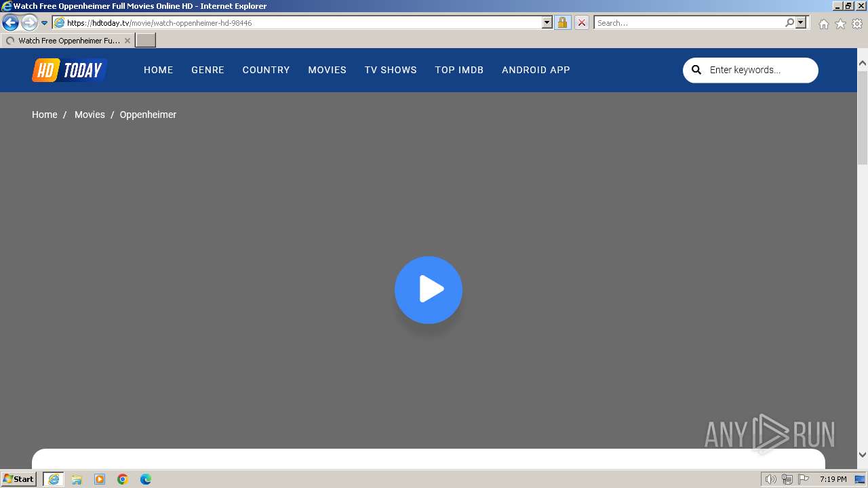Open search provider dropdown
This screenshot has width=868, height=488.
(801, 22)
